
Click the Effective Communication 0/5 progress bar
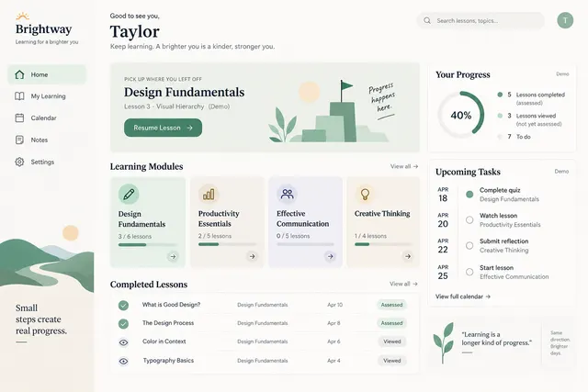coord(305,244)
